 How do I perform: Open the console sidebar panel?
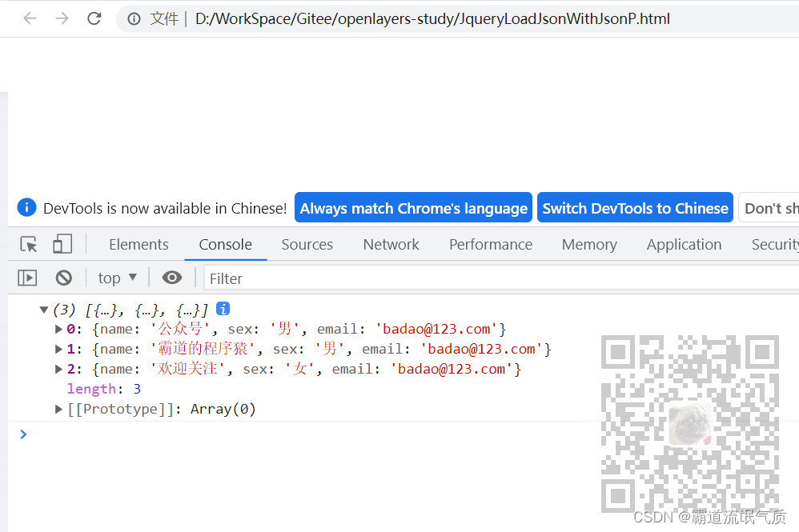click(26, 278)
